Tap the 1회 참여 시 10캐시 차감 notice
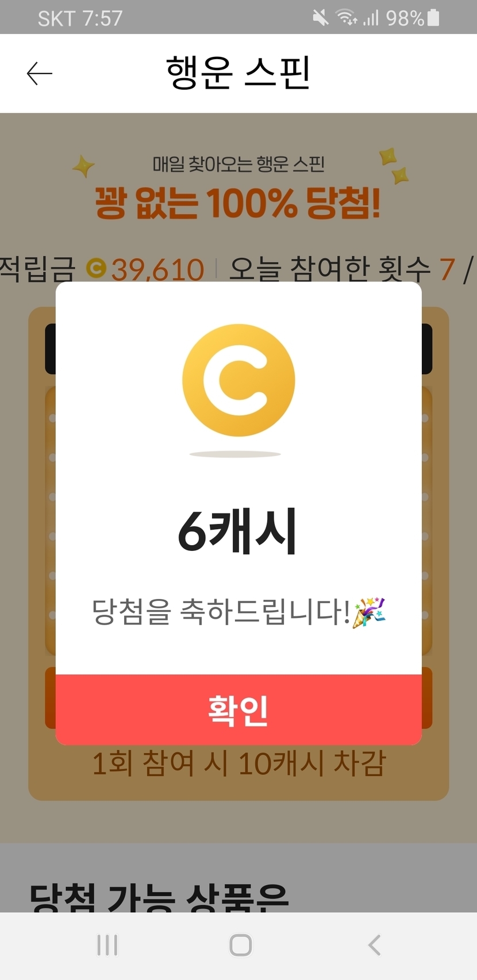The height and width of the screenshot is (980, 477). (x=239, y=763)
